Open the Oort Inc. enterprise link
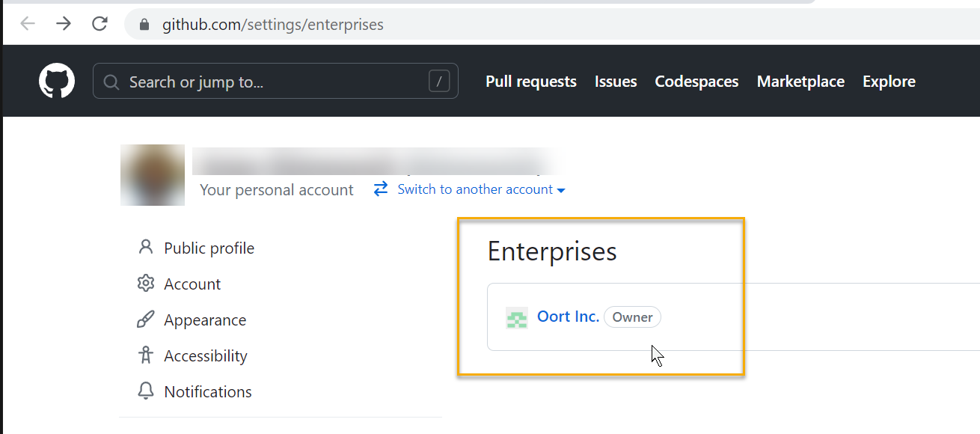 coord(568,317)
